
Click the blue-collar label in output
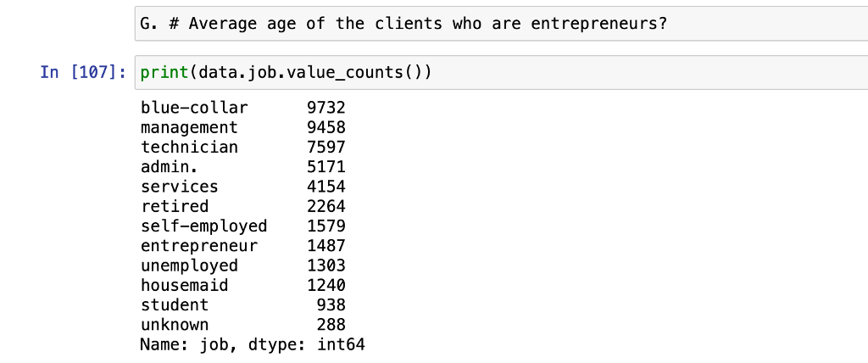point(194,108)
